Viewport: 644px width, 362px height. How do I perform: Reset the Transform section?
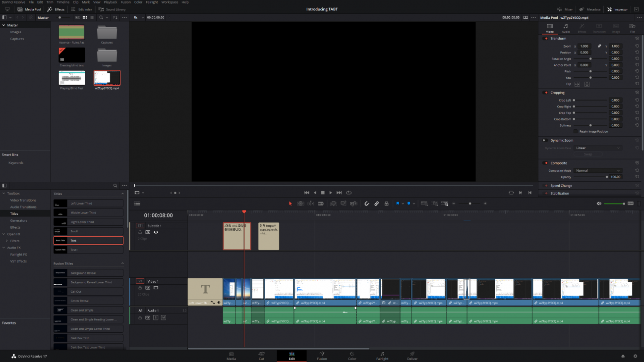click(x=637, y=39)
